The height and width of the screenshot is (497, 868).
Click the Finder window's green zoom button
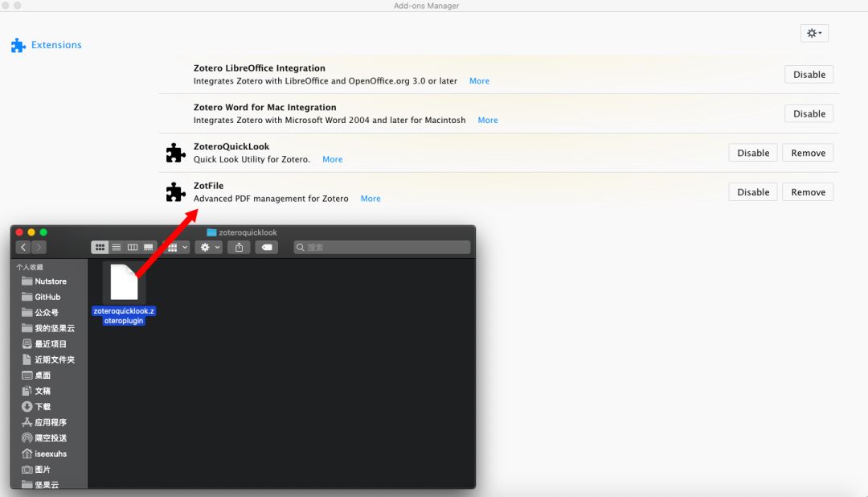click(43, 232)
